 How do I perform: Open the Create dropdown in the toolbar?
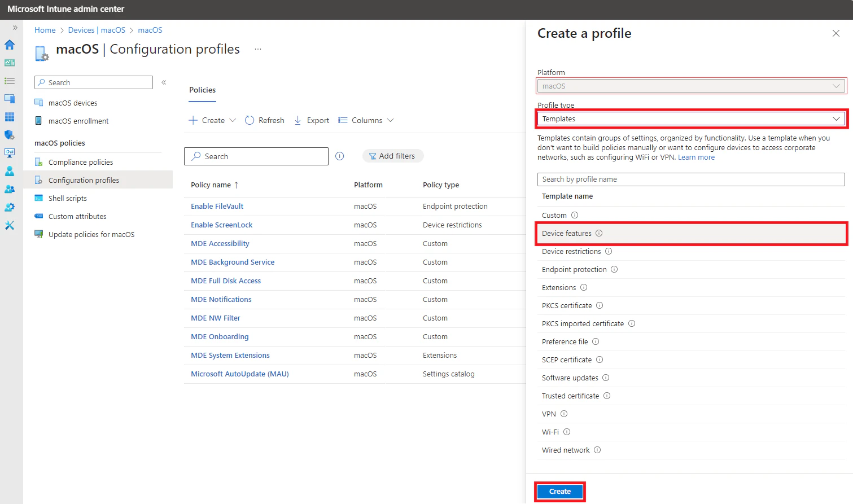click(x=212, y=120)
